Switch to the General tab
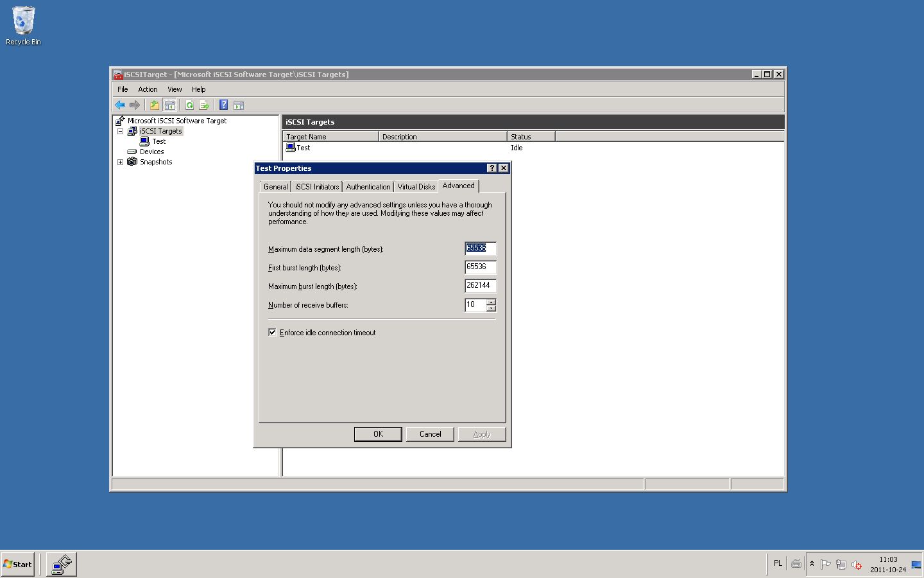The image size is (924, 578). 276,187
